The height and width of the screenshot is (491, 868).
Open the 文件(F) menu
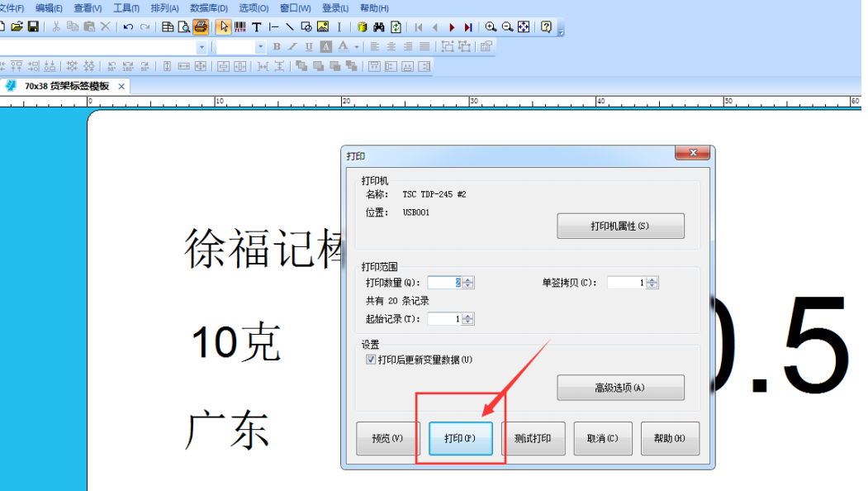[12, 8]
